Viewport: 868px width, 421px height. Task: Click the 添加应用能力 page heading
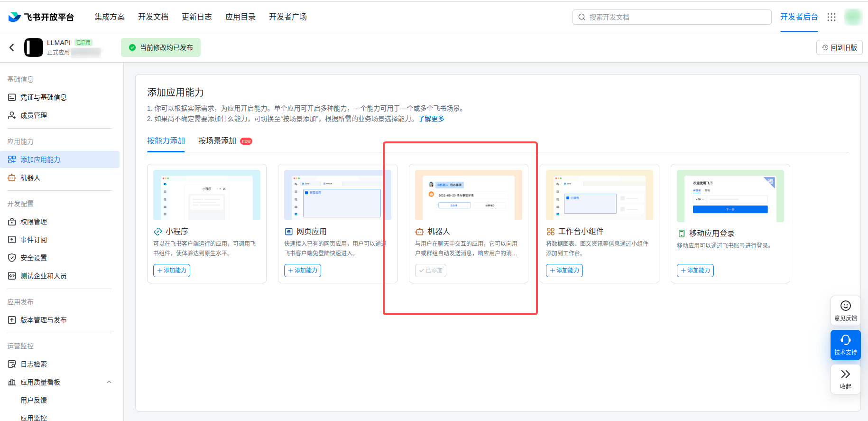click(175, 92)
